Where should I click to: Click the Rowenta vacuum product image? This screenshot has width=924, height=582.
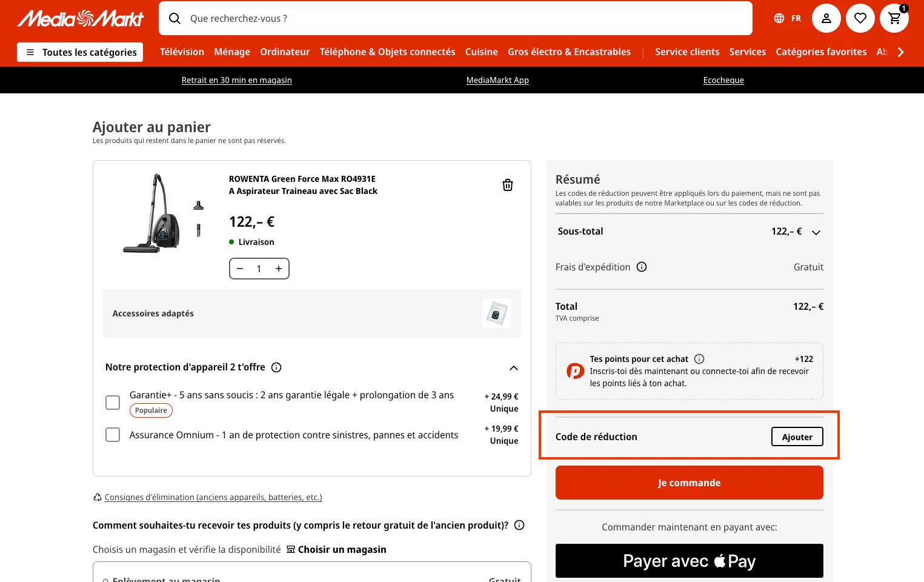tap(164, 213)
